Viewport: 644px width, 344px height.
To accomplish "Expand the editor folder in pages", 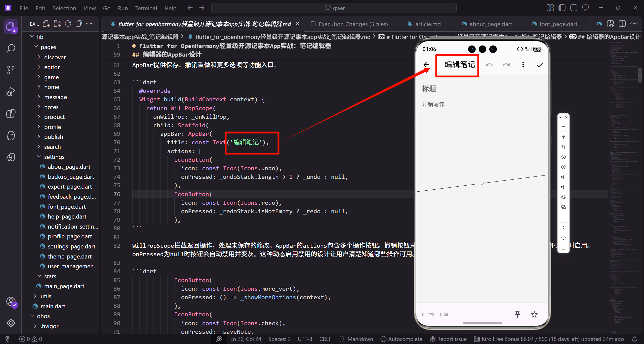I will 52,67.
